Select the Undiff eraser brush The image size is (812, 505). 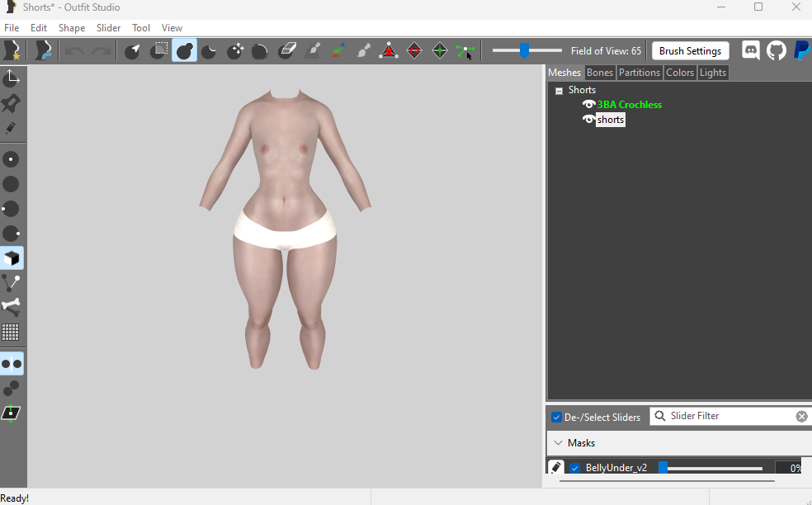point(286,51)
